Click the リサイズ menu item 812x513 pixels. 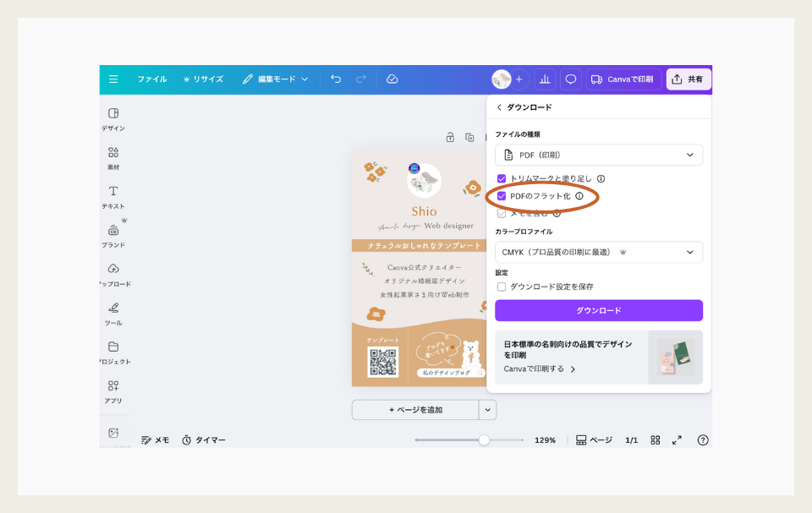pyautogui.click(x=206, y=78)
